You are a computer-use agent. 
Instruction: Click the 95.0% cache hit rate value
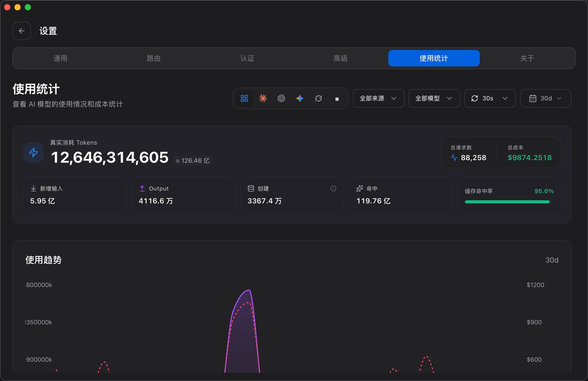coord(544,191)
